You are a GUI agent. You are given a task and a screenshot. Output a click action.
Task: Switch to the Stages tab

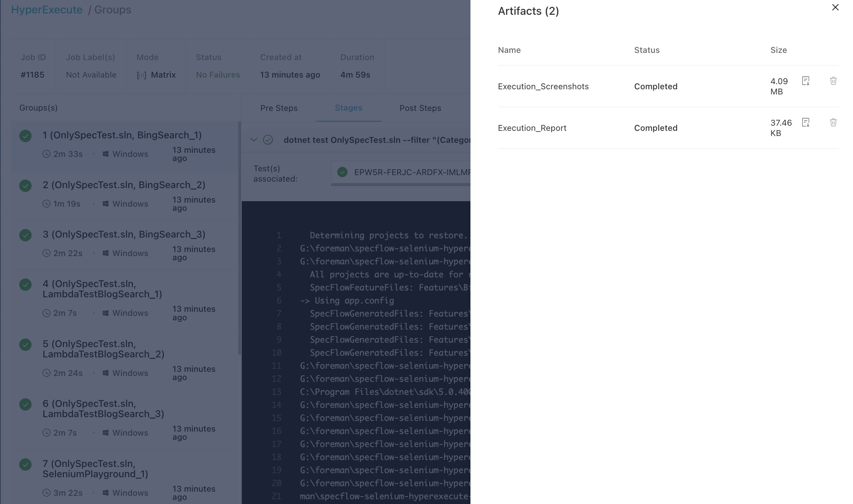[x=349, y=108]
